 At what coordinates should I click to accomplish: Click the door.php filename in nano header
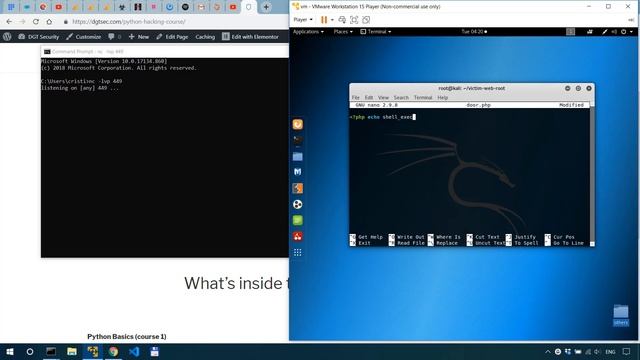click(x=478, y=105)
